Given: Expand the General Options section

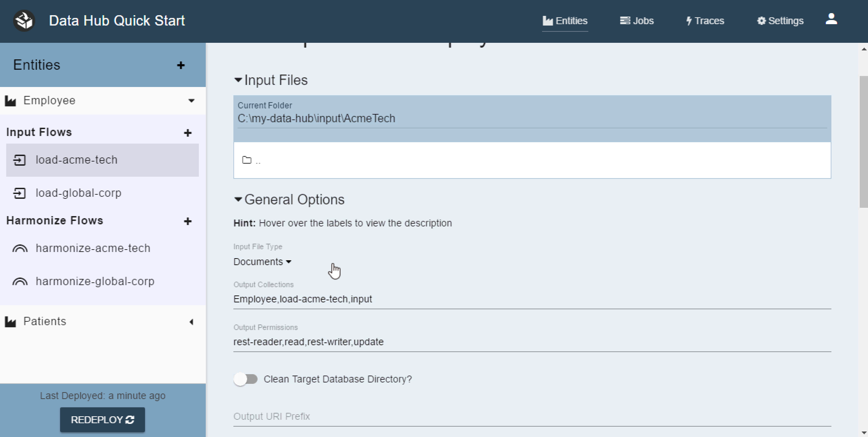Looking at the screenshot, I should coord(238,199).
